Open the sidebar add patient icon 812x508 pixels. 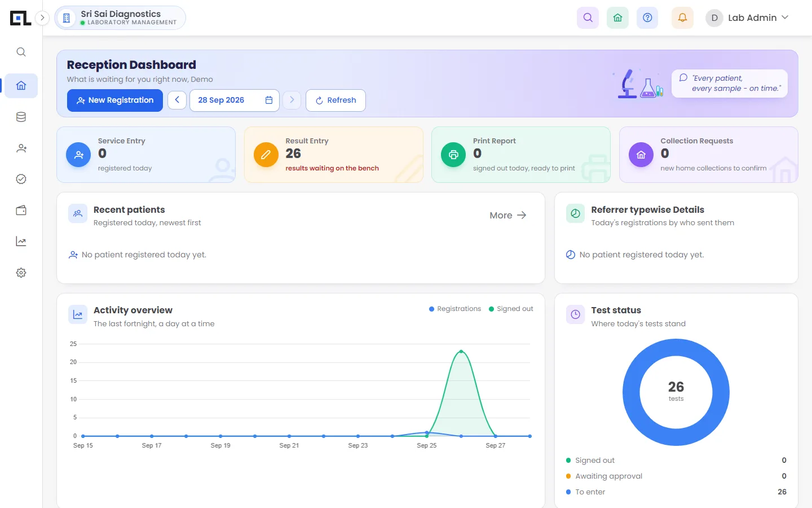pos(21,148)
